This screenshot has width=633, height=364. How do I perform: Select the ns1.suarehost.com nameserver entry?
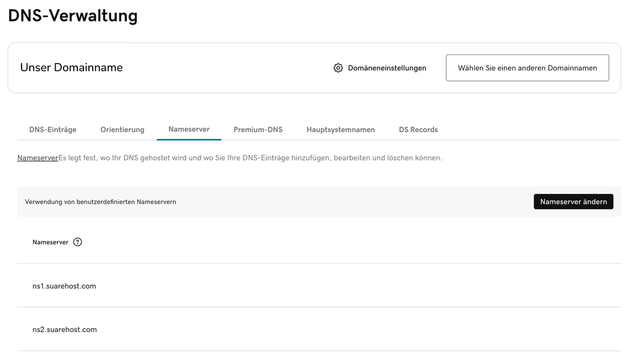[64, 286]
